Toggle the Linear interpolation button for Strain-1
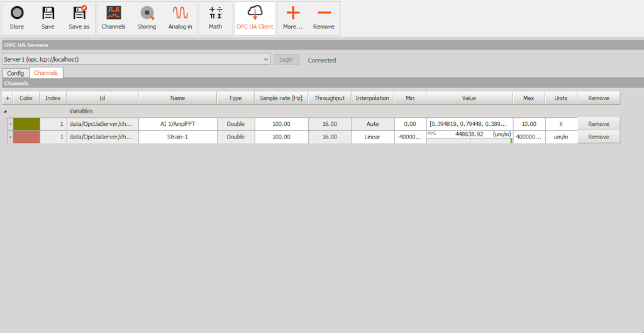 [372, 137]
